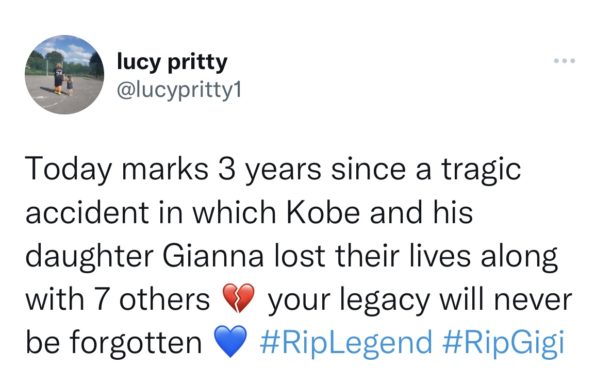Open lucy pritty's profile picture
The image size is (595, 384).
tap(65, 74)
